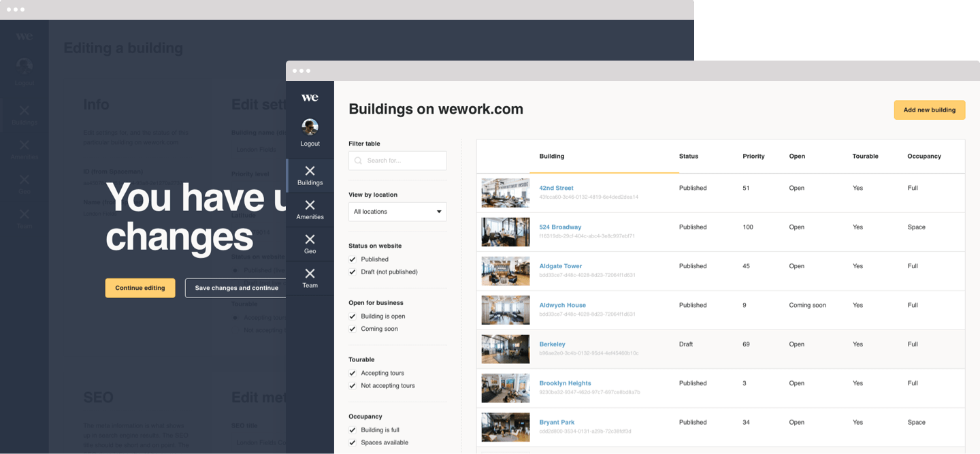Click Logout label in front sidebar
This screenshot has height=454, width=980.
(310, 144)
